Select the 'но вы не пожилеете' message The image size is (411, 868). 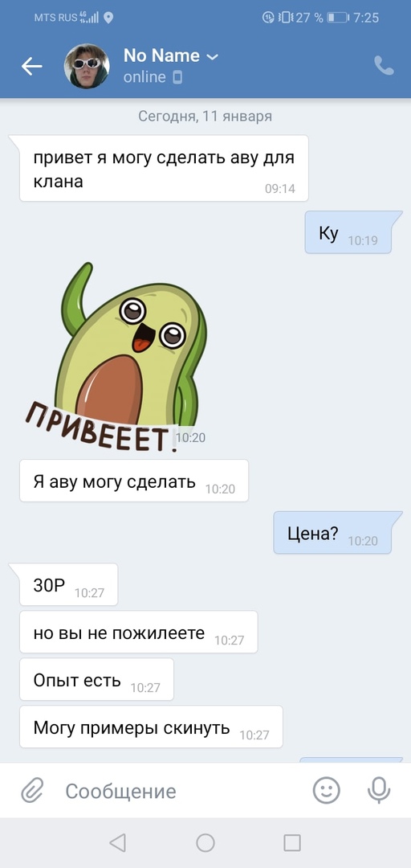click(x=139, y=632)
